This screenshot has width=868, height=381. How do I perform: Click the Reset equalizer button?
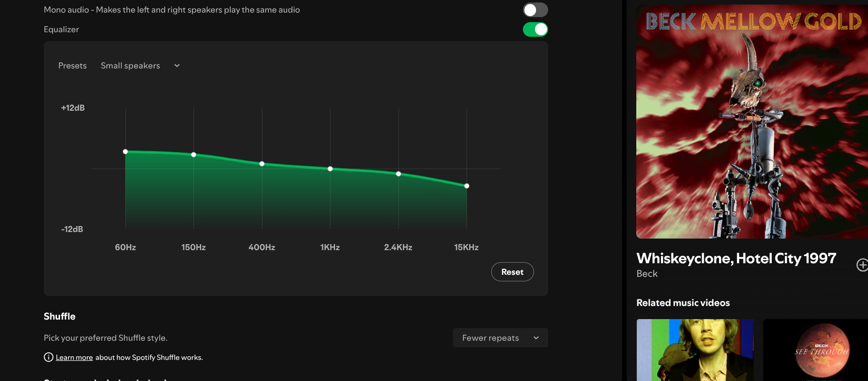pos(512,272)
